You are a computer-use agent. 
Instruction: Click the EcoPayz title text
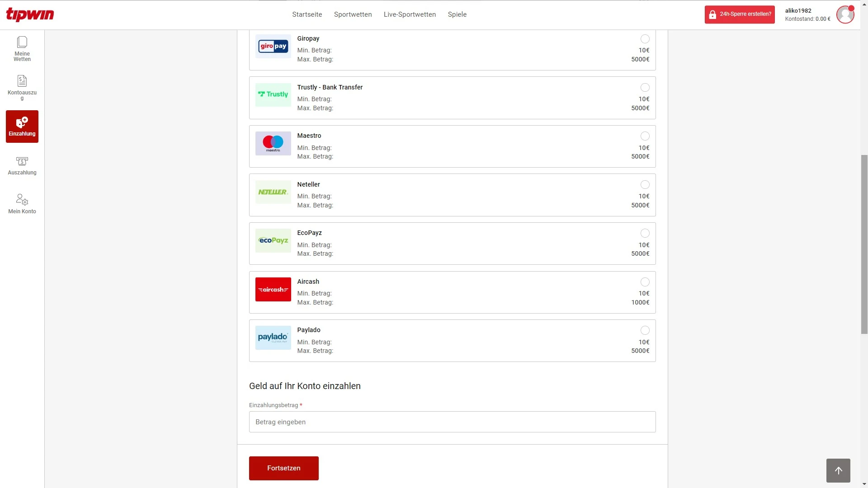click(309, 233)
